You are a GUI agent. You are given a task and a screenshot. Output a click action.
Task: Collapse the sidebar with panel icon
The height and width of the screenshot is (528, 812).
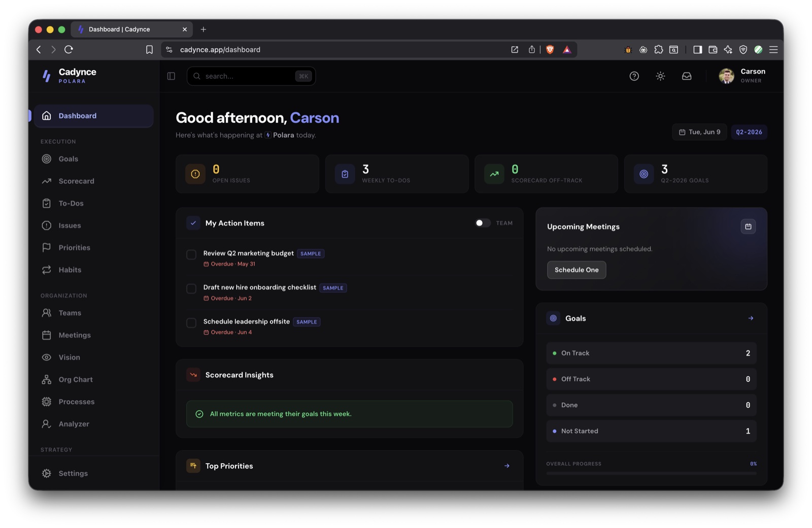(x=171, y=76)
